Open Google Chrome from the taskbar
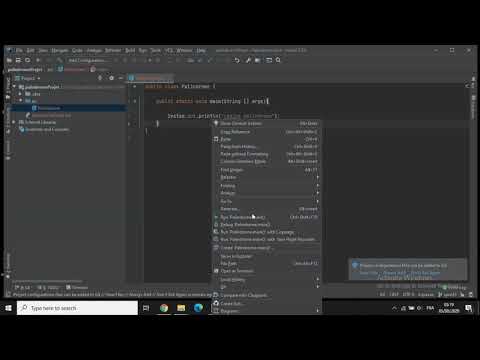The width and height of the screenshot is (480, 360). pos(164,308)
